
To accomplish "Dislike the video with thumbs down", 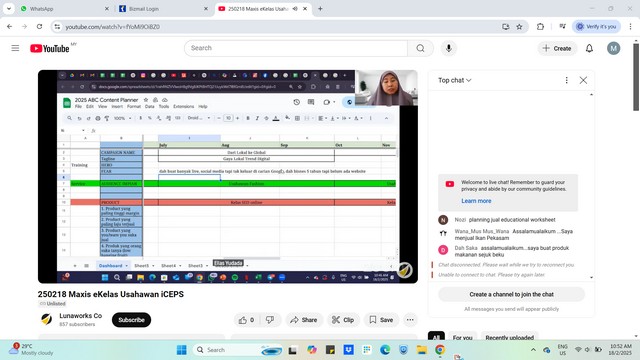I will pyautogui.click(x=270, y=320).
